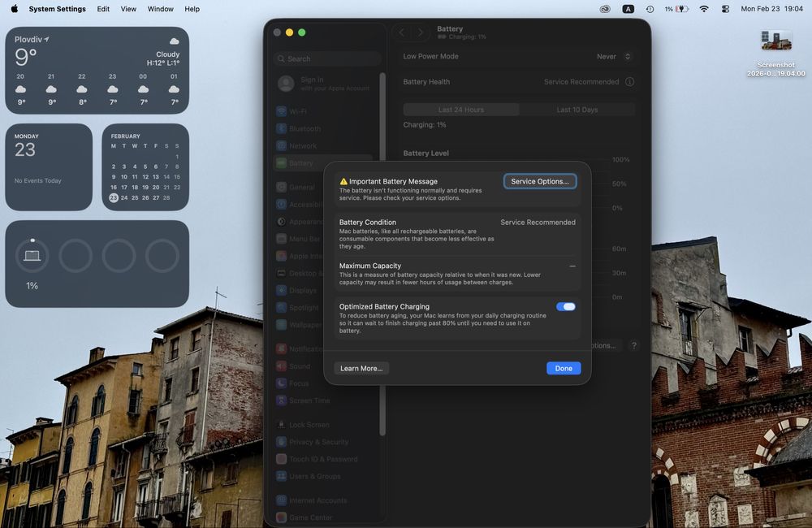Screen dimensions: 812x528
Task: Open the Low Power Mode Never dropdown
Action: pyautogui.click(x=614, y=56)
